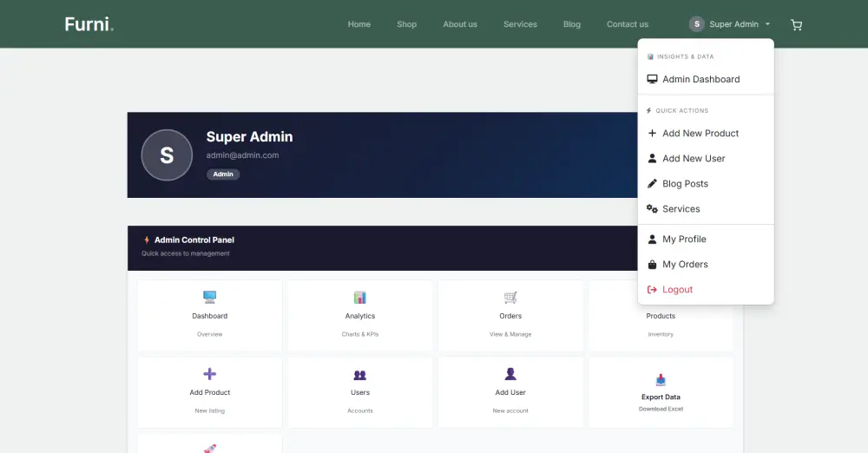Open My Profile menu entry
The height and width of the screenshot is (453, 868).
click(706, 240)
